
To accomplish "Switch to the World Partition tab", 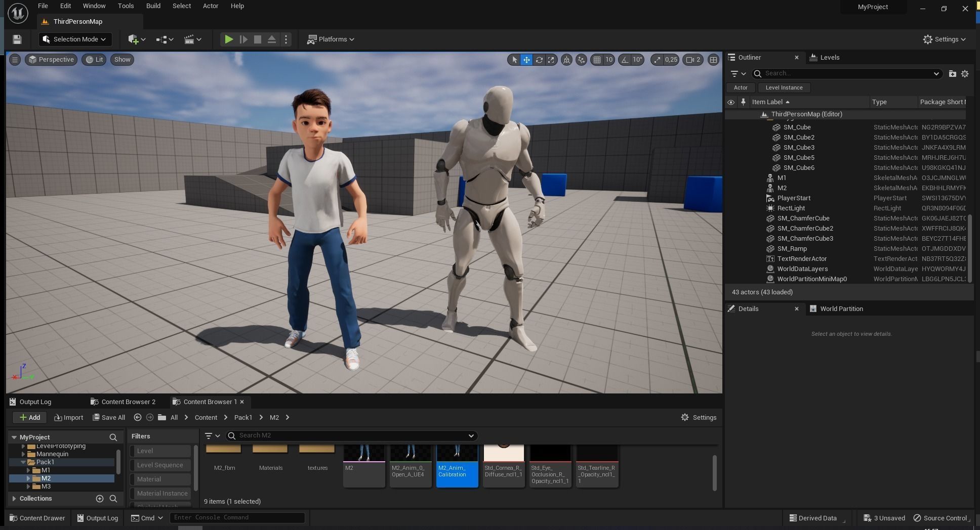I will pos(837,309).
